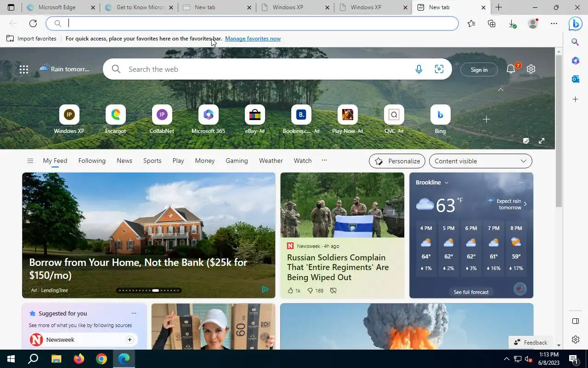588x368 pixels.
Task: Focus the browser address bar
Action: click(x=252, y=23)
